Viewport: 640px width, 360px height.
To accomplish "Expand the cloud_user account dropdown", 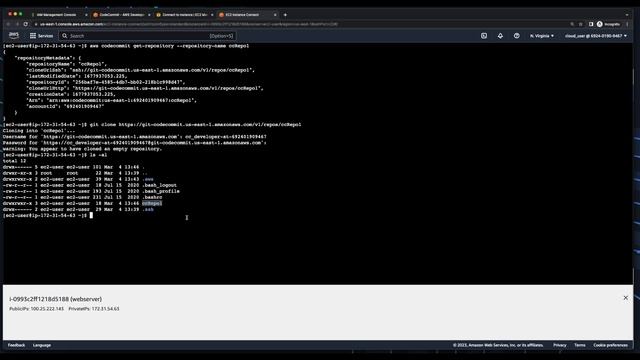I will 596,36.
